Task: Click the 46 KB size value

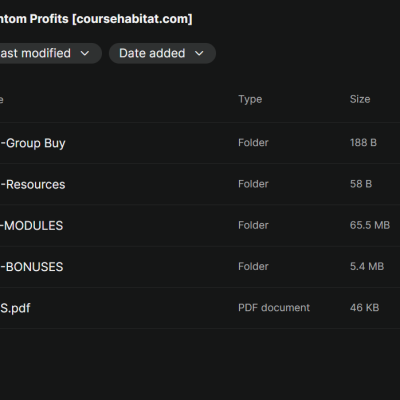Action: (364, 308)
